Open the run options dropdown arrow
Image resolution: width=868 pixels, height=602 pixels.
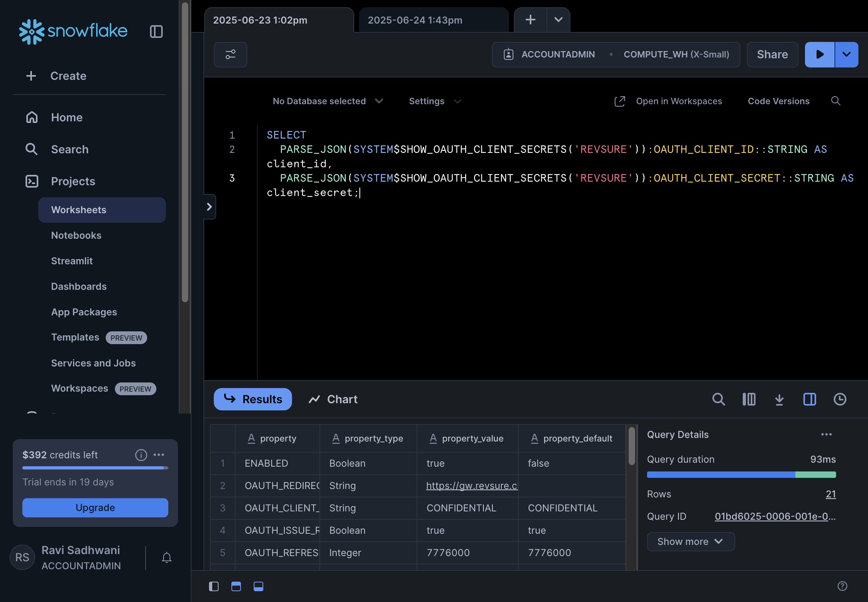pos(846,54)
